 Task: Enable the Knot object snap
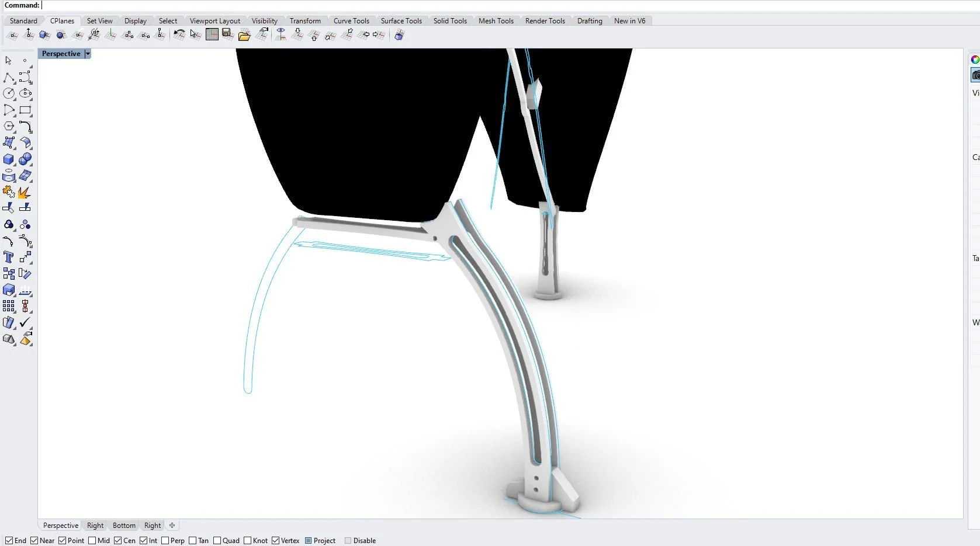(256, 541)
